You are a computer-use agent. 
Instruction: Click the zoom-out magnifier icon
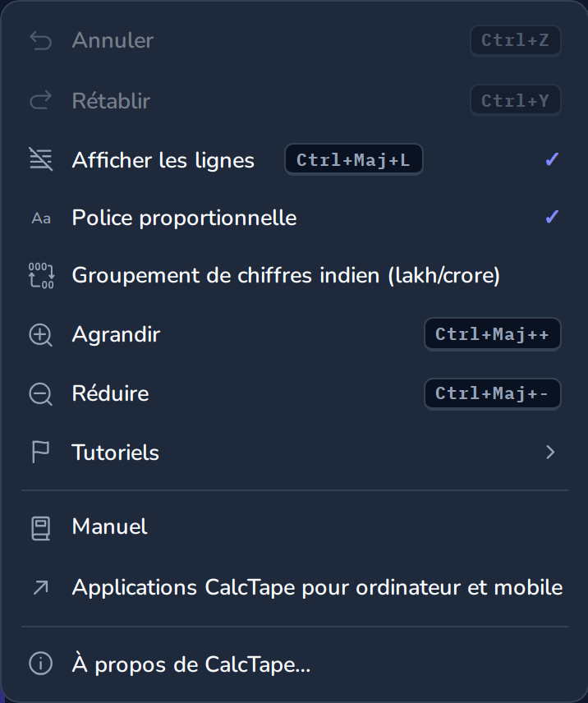(41, 394)
